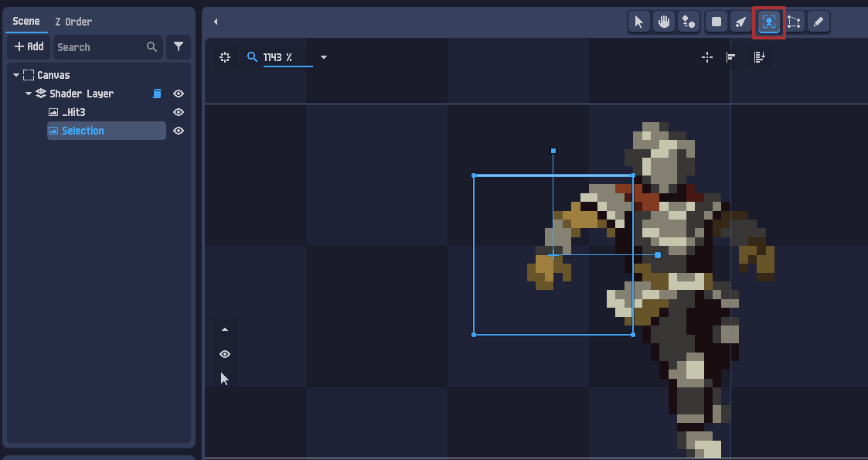Select the polygon points tool
The width and height of the screenshot is (868, 460).
coord(794,22)
